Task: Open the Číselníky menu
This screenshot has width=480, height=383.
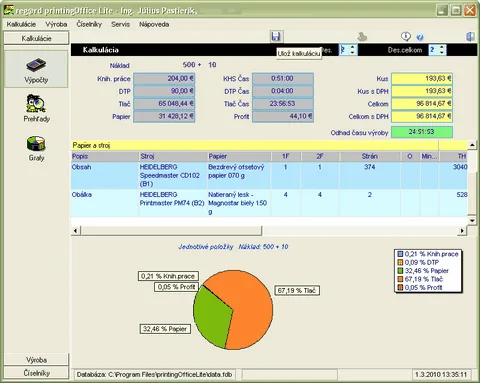Action: (x=89, y=24)
